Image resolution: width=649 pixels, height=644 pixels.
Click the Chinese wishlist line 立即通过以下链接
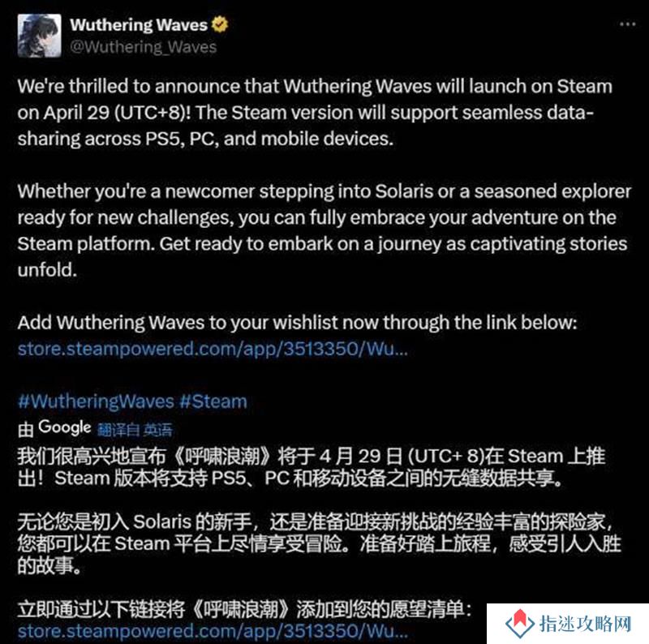pyautogui.click(x=245, y=609)
